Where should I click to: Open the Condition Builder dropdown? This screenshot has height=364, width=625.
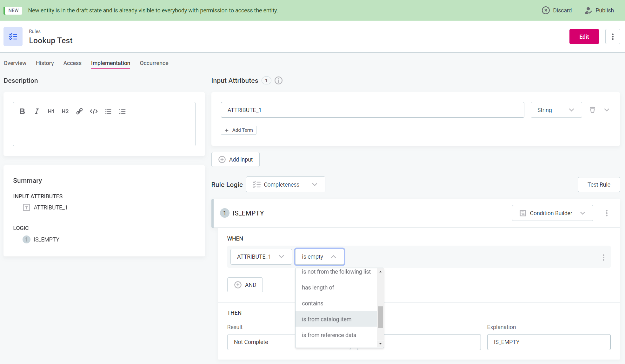(x=552, y=213)
